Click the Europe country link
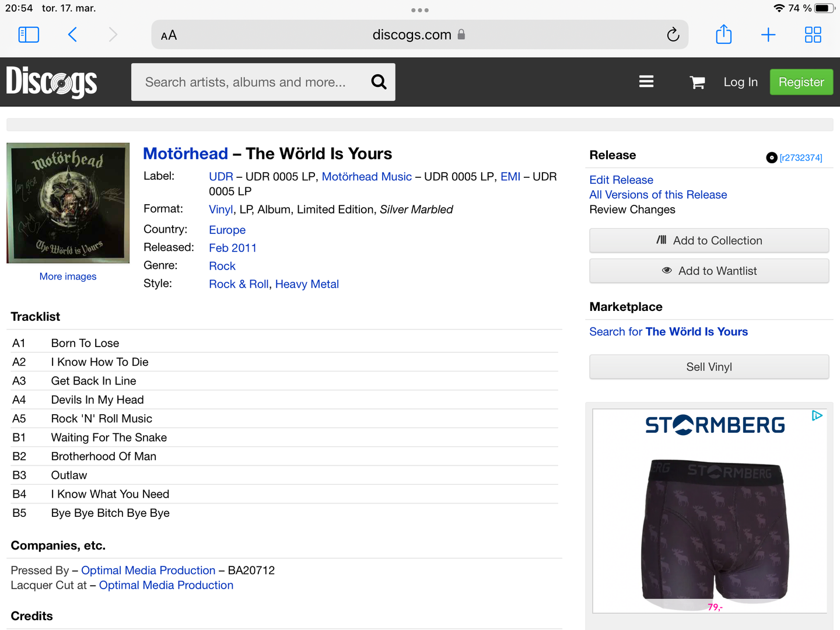This screenshot has width=840, height=630. click(228, 230)
